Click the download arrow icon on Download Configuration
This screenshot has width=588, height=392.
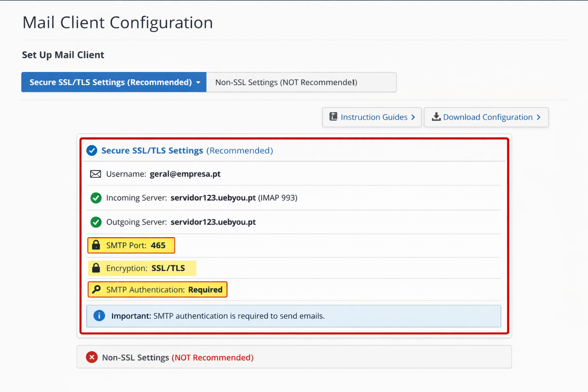pos(436,117)
